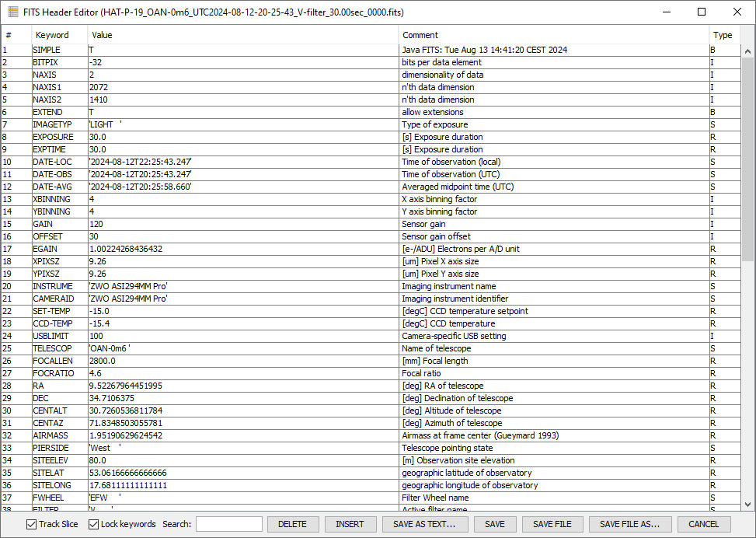
Task: Click the SAVE AS TEXT... button
Action: [424, 524]
